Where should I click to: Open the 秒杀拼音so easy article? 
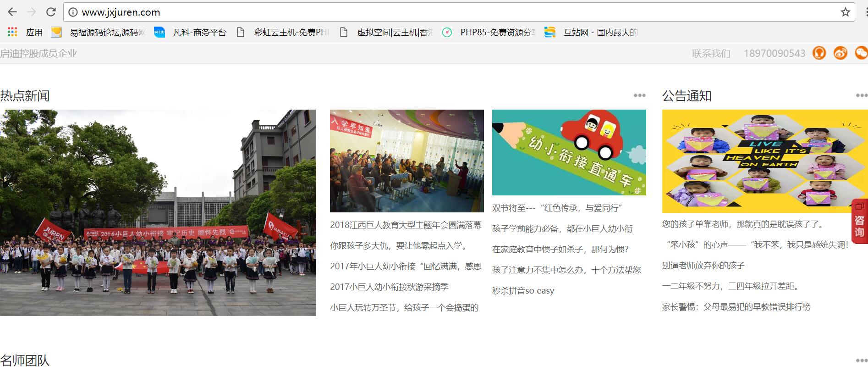(x=523, y=290)
